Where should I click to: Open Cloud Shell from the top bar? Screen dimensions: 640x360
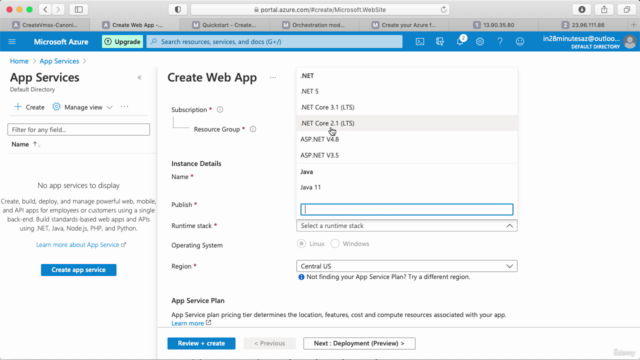point(420,42)
